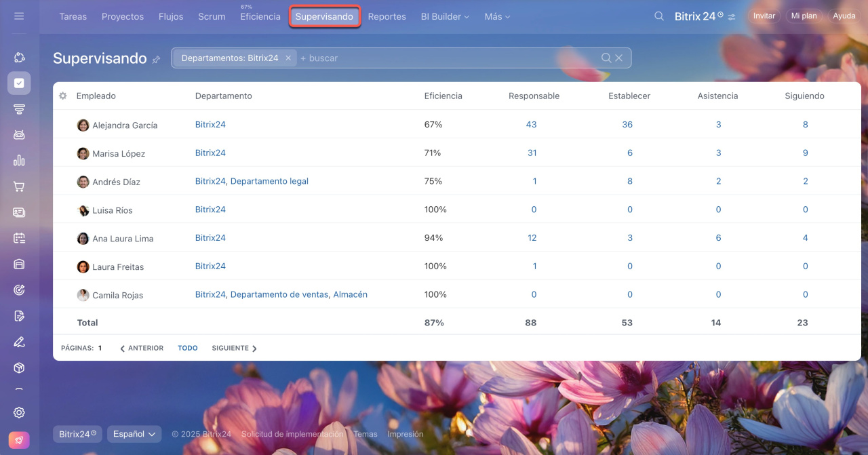
Task: Click the Bitrix 24 logo in header
Action: tap(698, 16)
